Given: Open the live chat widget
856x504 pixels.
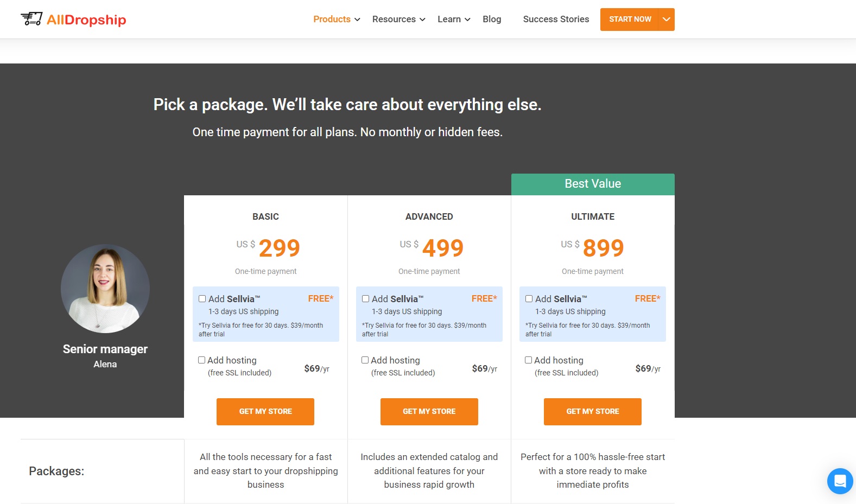Looking at the screenshot, I should (x=840, y=481).
